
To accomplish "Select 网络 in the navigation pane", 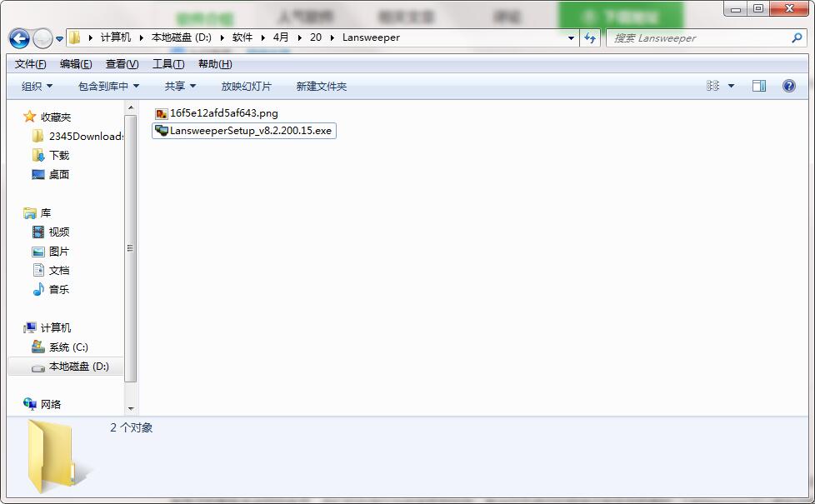I will tap(42, 404).
